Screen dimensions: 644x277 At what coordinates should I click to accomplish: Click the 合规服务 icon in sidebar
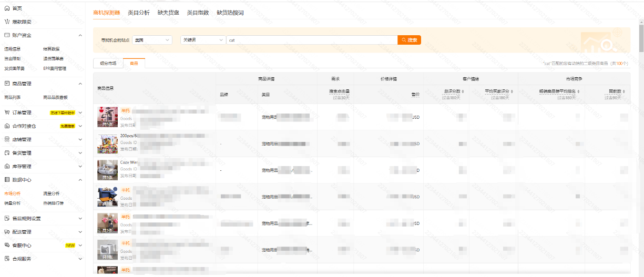7,259
